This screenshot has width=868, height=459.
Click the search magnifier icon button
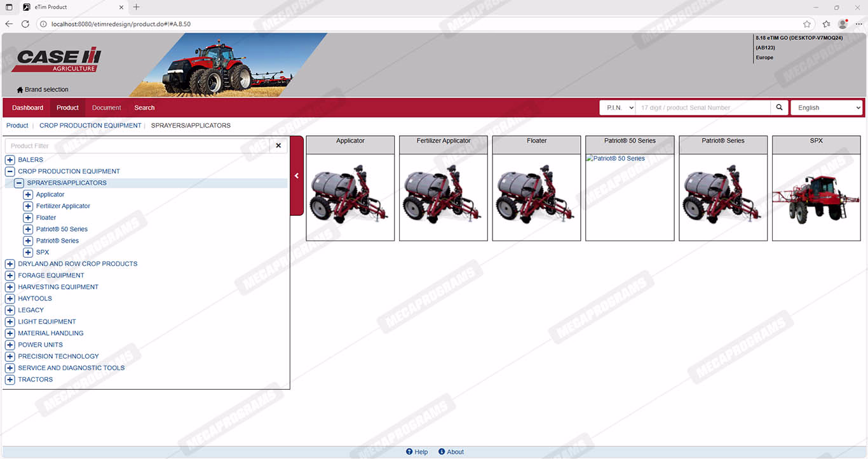pos(780,108)
